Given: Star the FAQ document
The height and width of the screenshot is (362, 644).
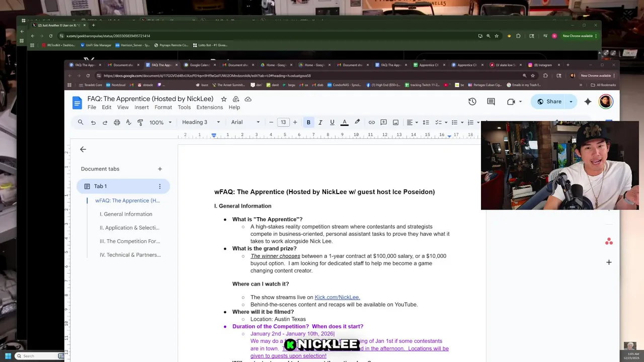Looking at the screenshot, I should 223,99.
